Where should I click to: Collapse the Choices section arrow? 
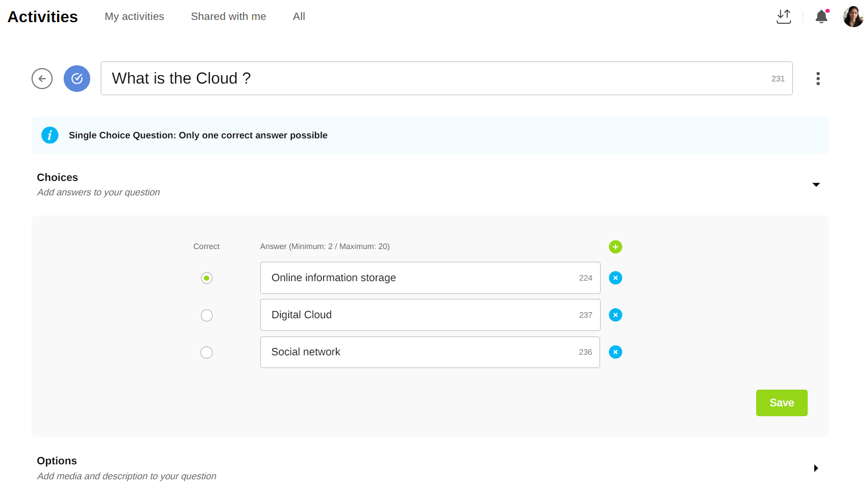pyautogui.click(x=815, y=185)
